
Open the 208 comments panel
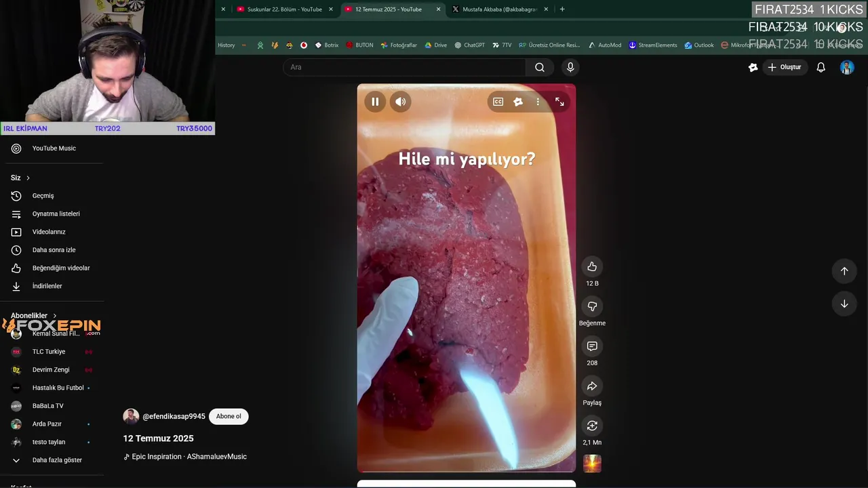point(592,346)
